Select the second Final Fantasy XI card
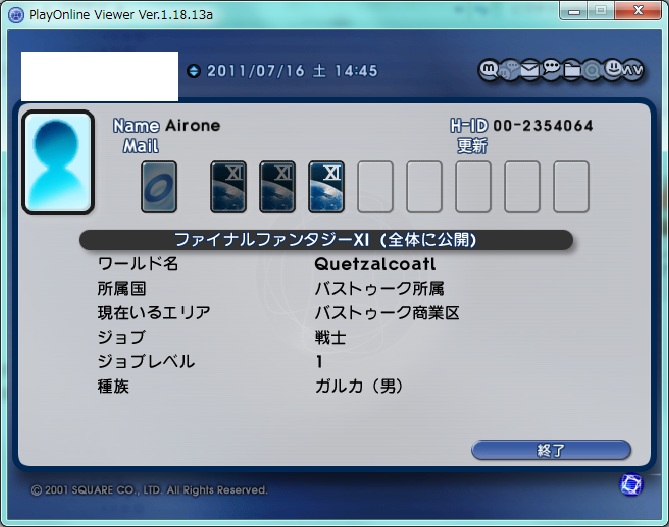 [277, 186]
